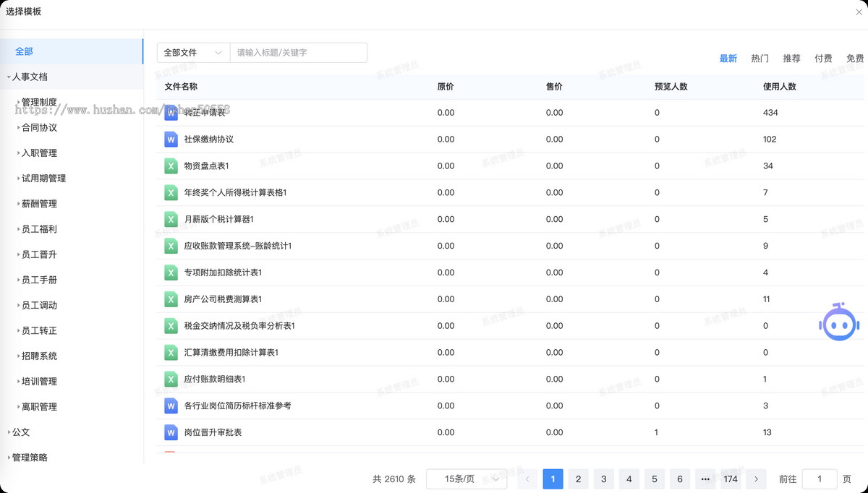
Task: Expand the 管理策略 category
Action: point(9,458)
